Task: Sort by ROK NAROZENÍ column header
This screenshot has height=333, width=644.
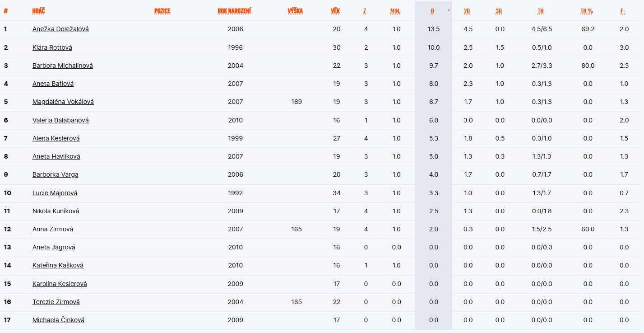Action: (x=234, y=11)
